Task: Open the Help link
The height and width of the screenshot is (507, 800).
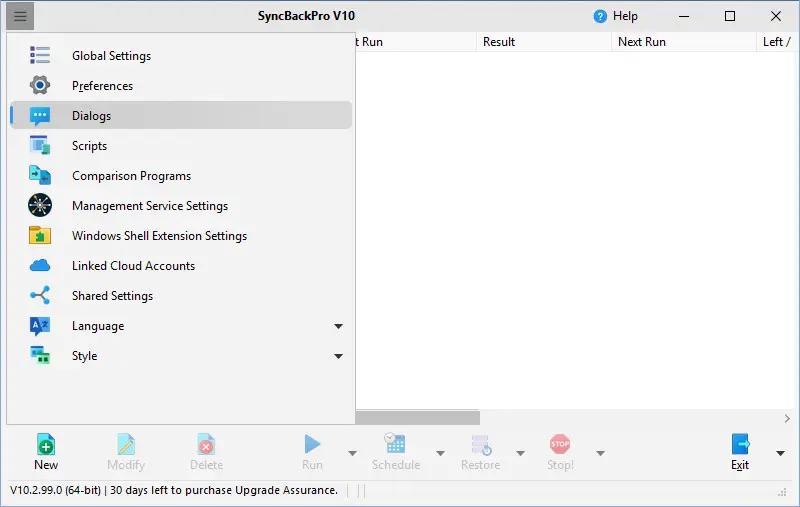Action: coord(616,16)
